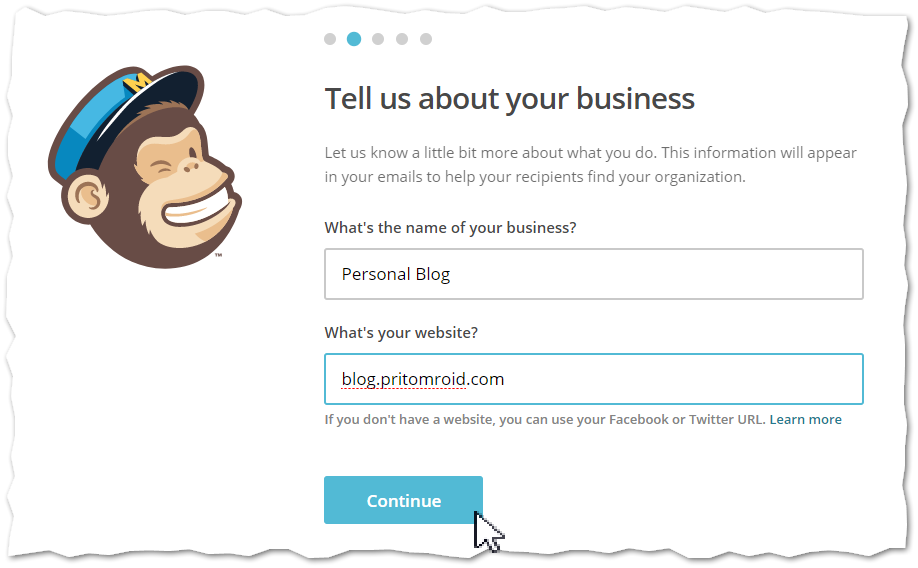Select the active blue step dot
The image size is (918, 568).
click(354, 39)
